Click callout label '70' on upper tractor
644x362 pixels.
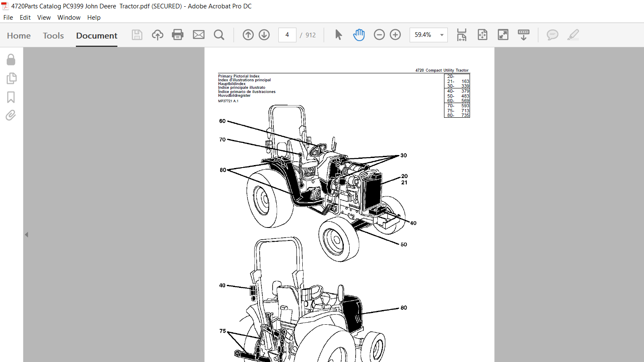[x=222, y=140]
